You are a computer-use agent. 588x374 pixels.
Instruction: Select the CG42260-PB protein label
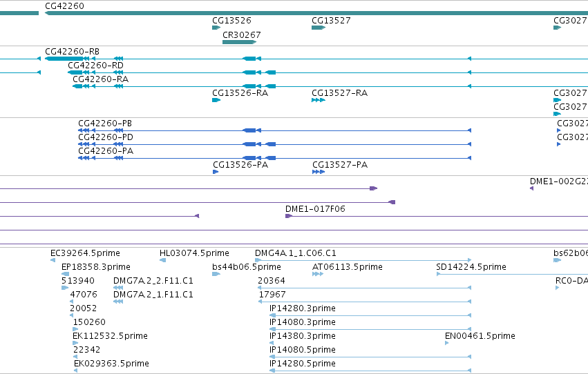105,124
